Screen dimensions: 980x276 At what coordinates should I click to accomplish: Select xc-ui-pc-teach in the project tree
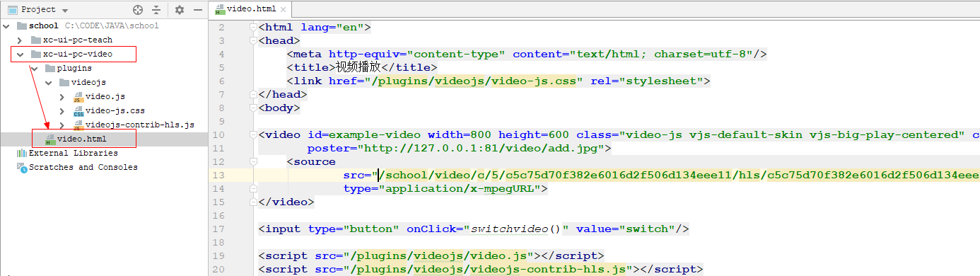[78, 40]
